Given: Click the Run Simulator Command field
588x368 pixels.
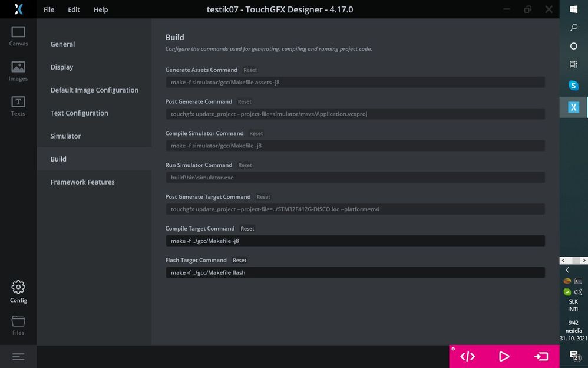Looking at the screenshot, I should point(355,178).
